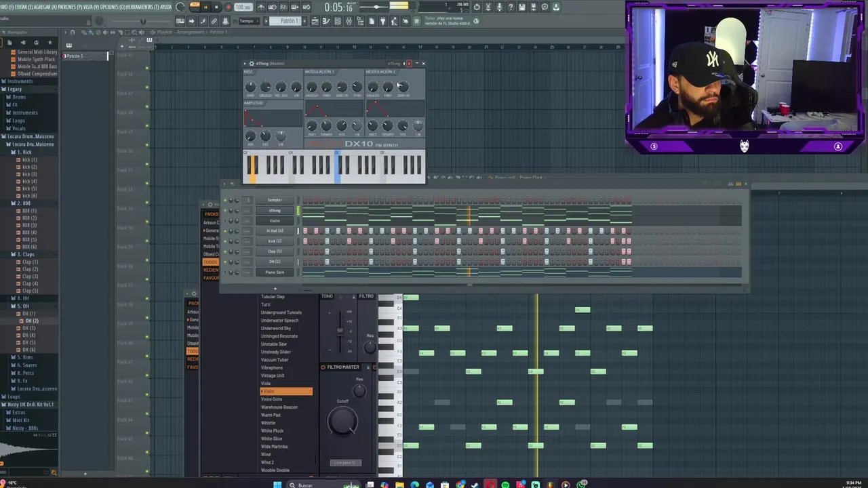Select the previous DX10 preset arrow
The height and width of the screenshot is (488, 868).
point(406,63)
